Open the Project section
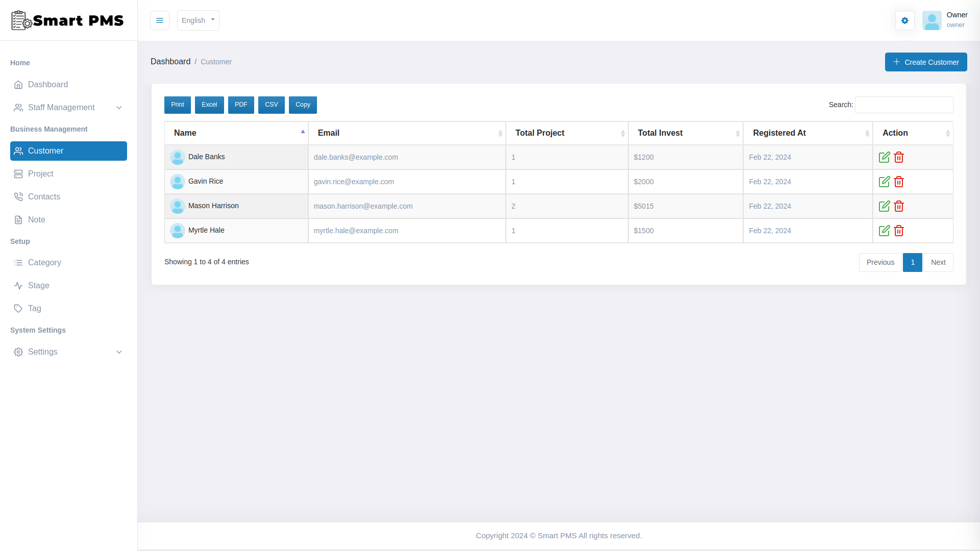Screen dimensions: 980x551 click(40, 173)
